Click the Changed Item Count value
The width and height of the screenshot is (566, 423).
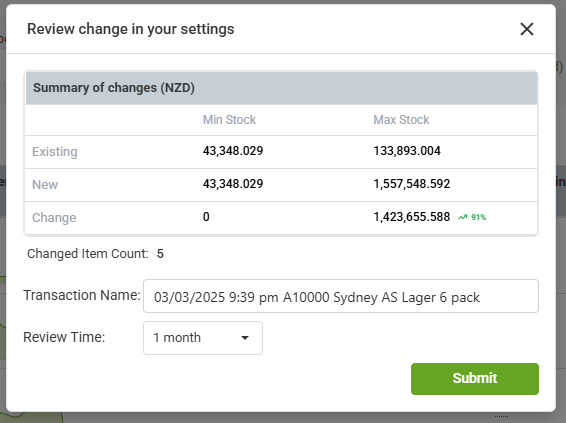pos(160,254)
